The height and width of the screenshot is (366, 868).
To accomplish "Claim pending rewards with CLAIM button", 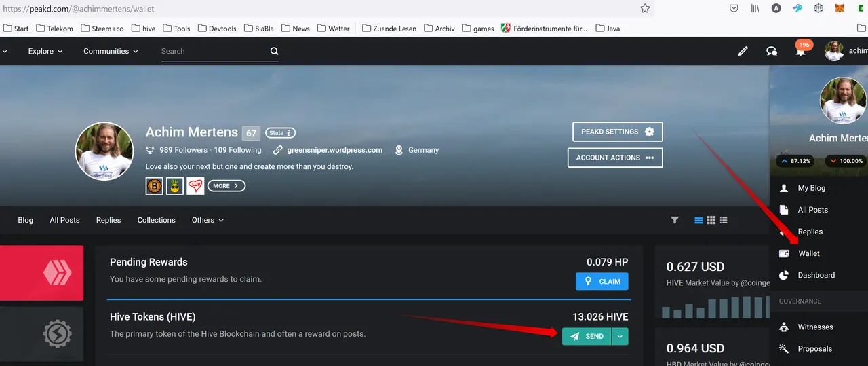I will tap(602, 281).
